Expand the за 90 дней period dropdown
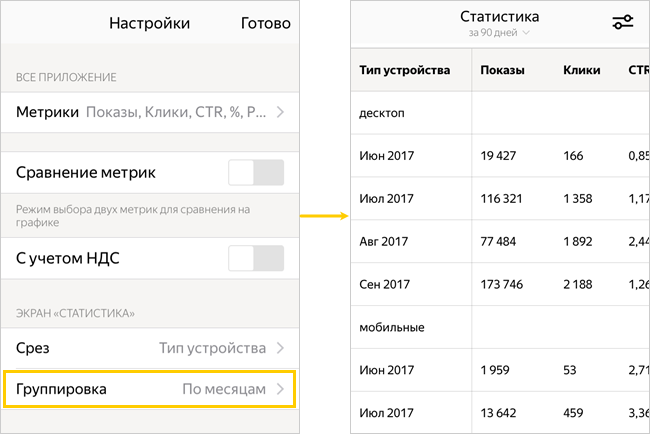Viewport: 650px width, 434px height. pyautogui.click(x=499, y=32)
